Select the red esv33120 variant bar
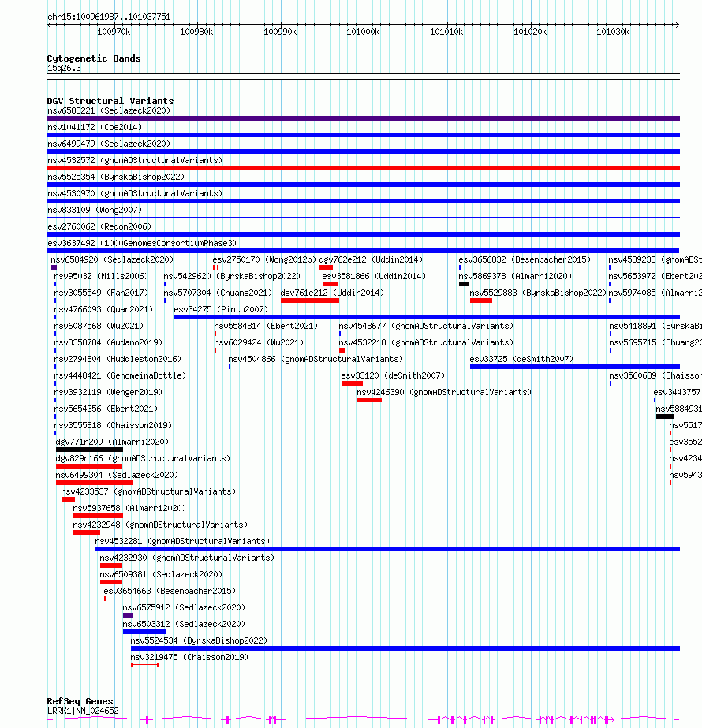 point(352,383)
